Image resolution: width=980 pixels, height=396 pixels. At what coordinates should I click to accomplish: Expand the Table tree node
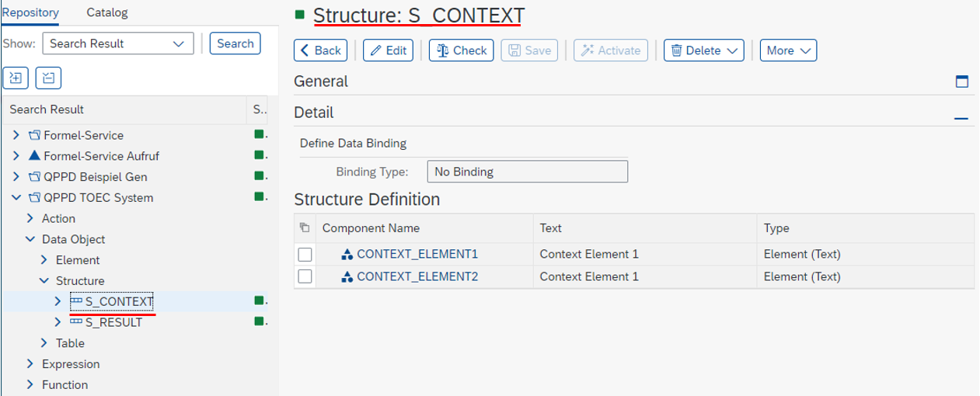pos(44,343)
